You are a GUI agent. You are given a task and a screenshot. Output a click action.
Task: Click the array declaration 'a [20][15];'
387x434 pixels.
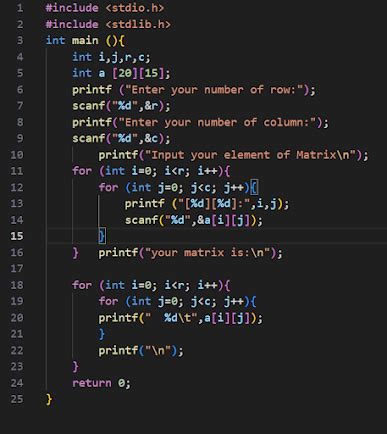pyautogui.click(x=134, y=73)
